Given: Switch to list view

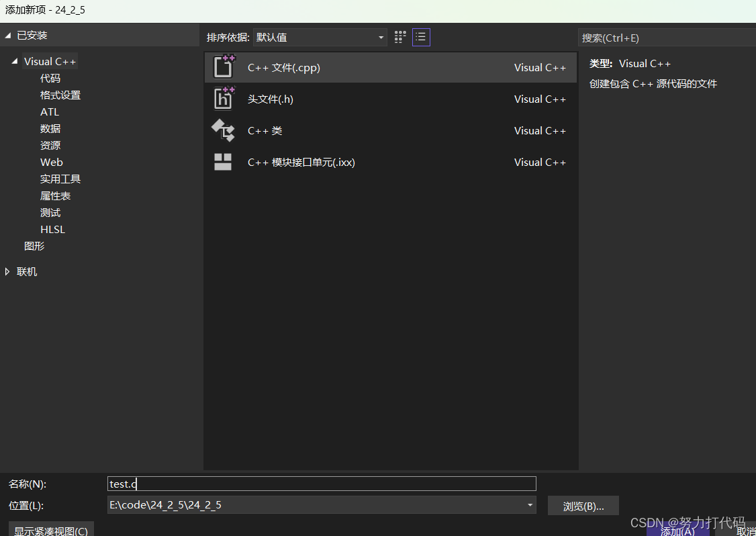Looking at the screenshot, I should (x=421, y=37).
